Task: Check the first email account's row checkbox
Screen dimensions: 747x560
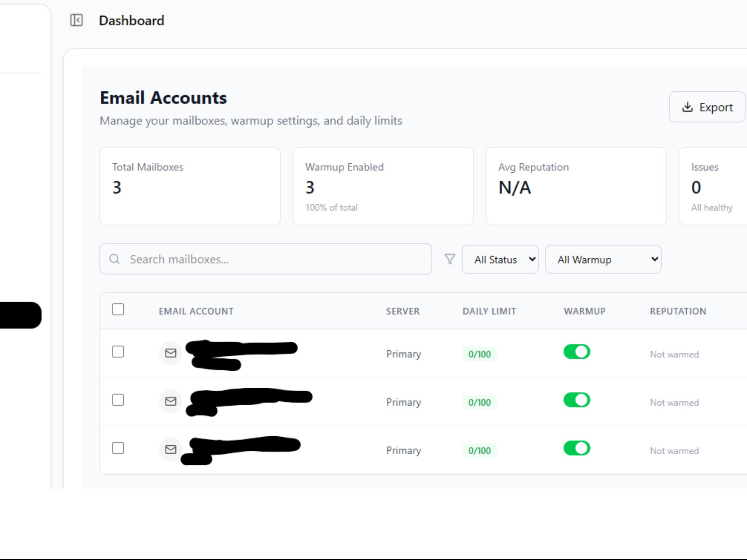Action: (x=118, y=352)
